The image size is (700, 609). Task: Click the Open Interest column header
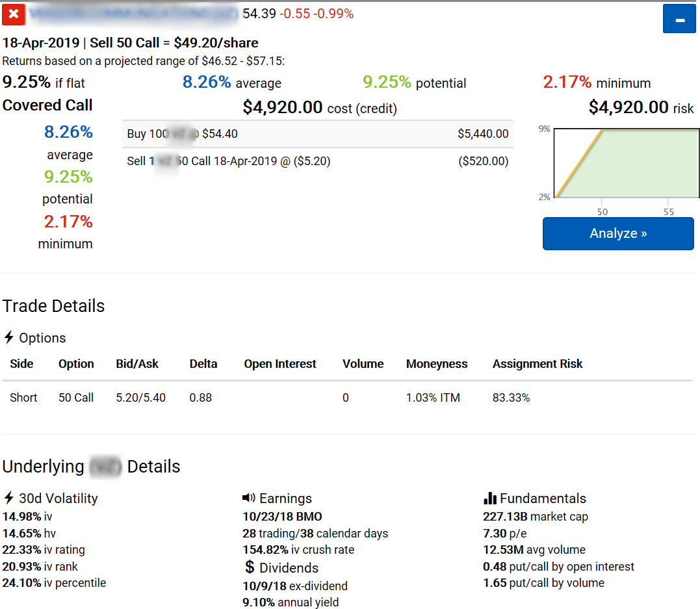pos(280,364)
